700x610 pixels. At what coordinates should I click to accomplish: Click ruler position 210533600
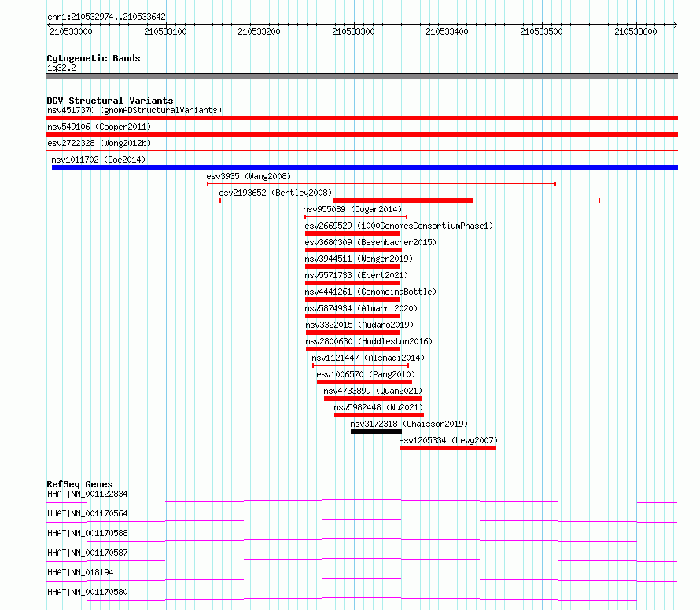coord(636,31)
